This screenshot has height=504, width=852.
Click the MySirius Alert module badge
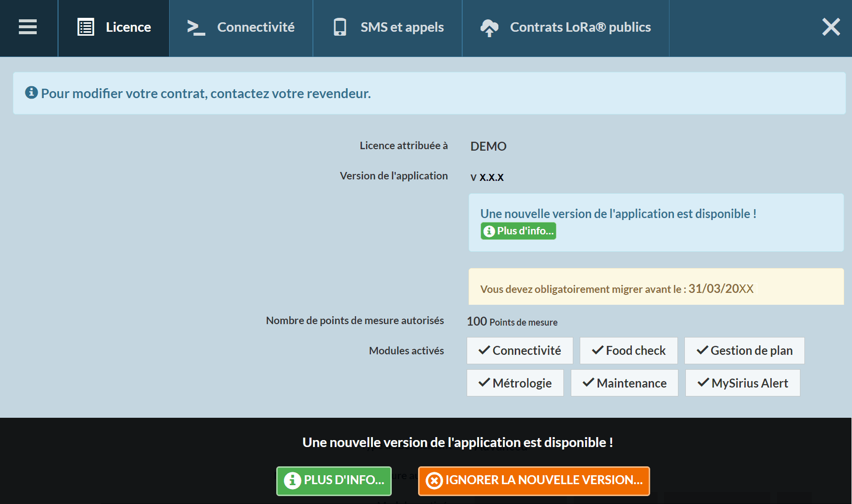click(743, 383)
